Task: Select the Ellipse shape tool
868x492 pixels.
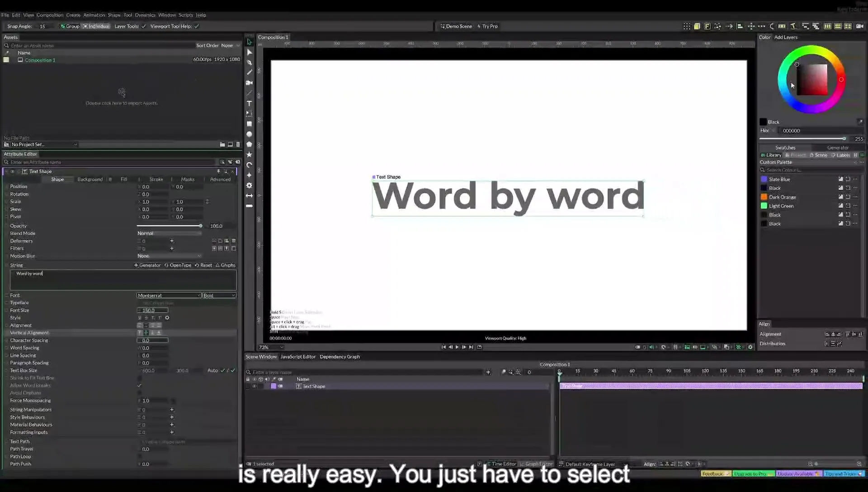Action: click(249, 134)
